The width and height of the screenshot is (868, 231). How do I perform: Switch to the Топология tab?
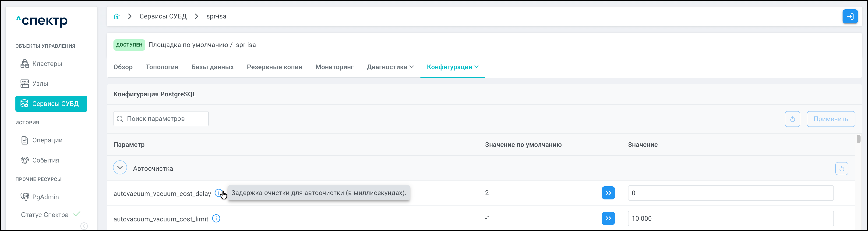tap(162, 67)
